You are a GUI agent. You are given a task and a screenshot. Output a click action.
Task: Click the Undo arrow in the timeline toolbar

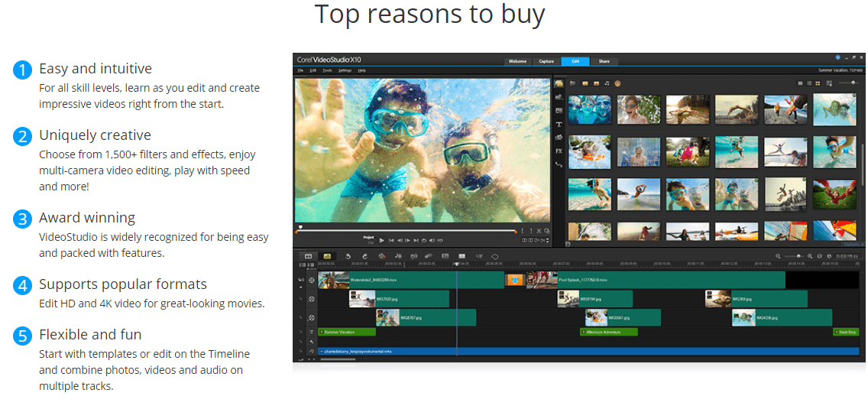(348, 256)
